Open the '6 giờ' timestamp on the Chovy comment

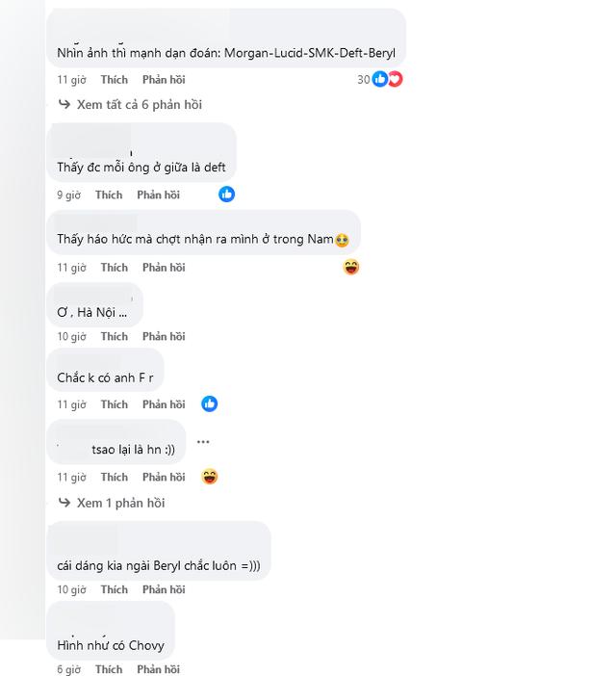pos(67,669)
